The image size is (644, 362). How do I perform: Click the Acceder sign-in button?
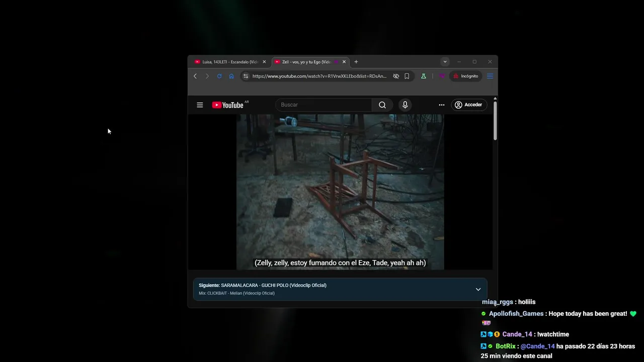coord(468,105)
